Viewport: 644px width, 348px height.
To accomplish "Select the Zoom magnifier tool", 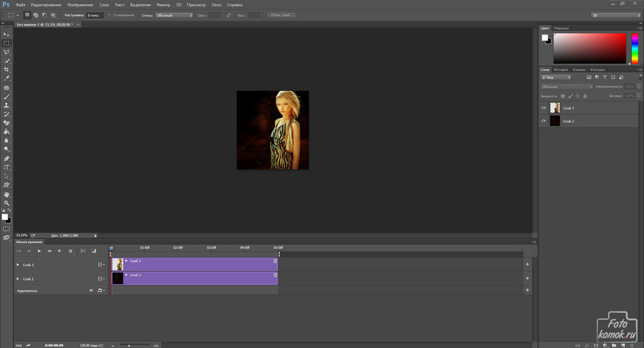I will pyautogui.click(x=6, y=204).
